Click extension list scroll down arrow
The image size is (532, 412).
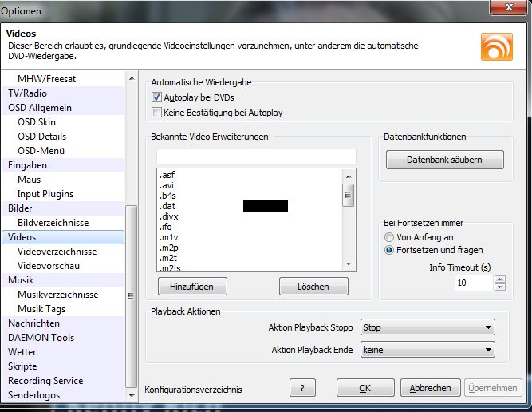click(x=349, y=264)
